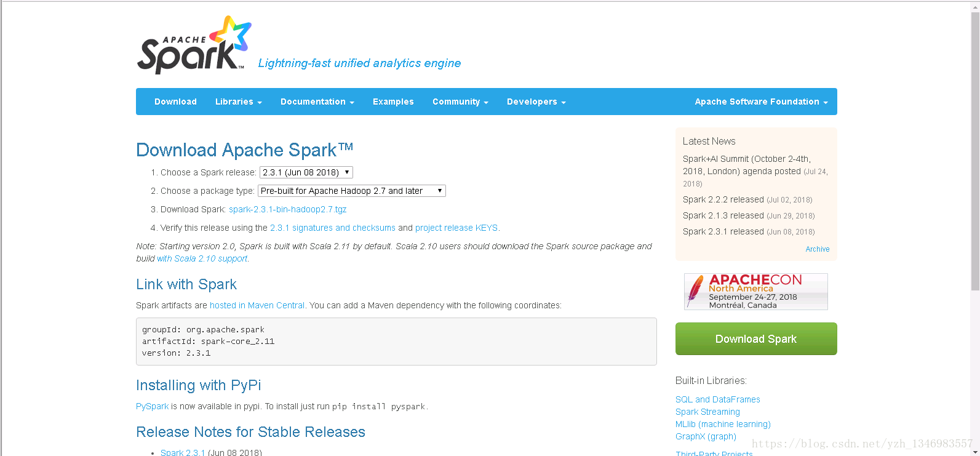Expand the Libraries menu
Viewport: 980px width, 456px height.
[239, 102]
